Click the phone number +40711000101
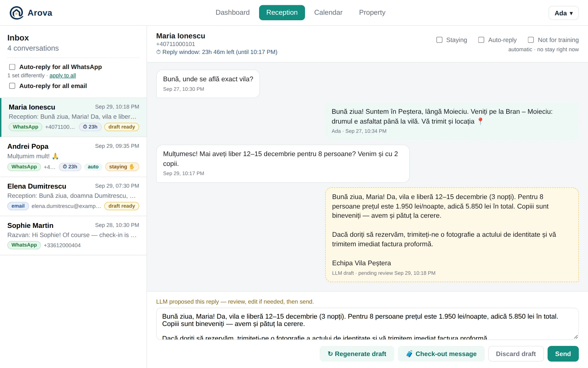The width and height of the screenshot is (588, 368). coord(175,44)
